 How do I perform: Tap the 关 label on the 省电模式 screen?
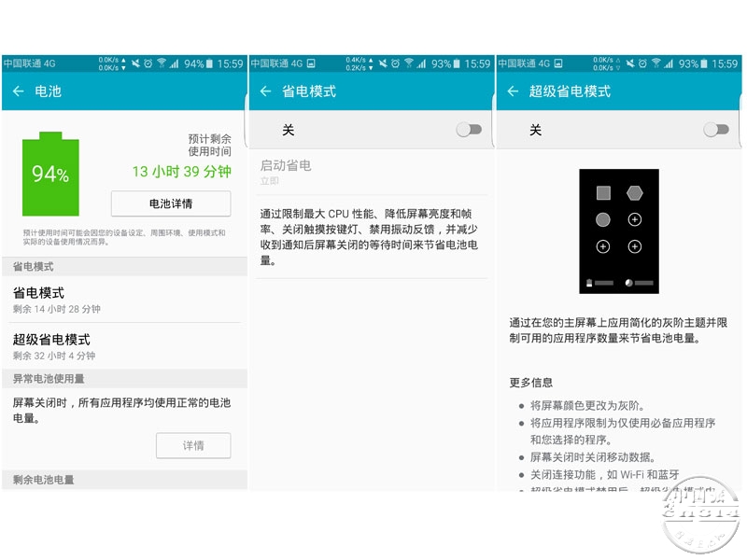coord(289,130)
